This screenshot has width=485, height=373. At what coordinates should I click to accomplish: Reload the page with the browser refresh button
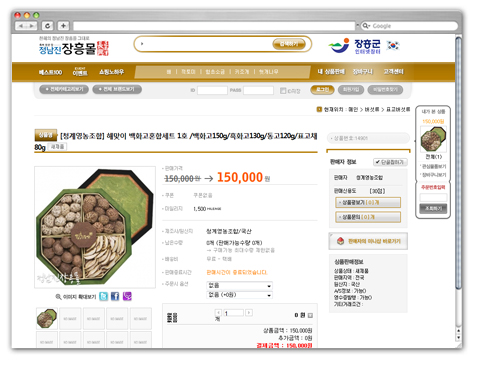[48, 26]
